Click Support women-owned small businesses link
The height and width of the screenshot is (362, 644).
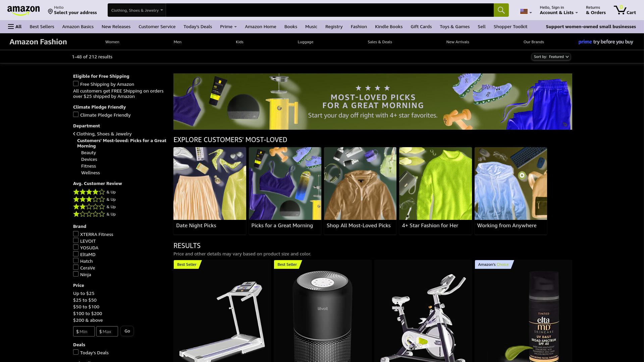[x=591, y=26]
